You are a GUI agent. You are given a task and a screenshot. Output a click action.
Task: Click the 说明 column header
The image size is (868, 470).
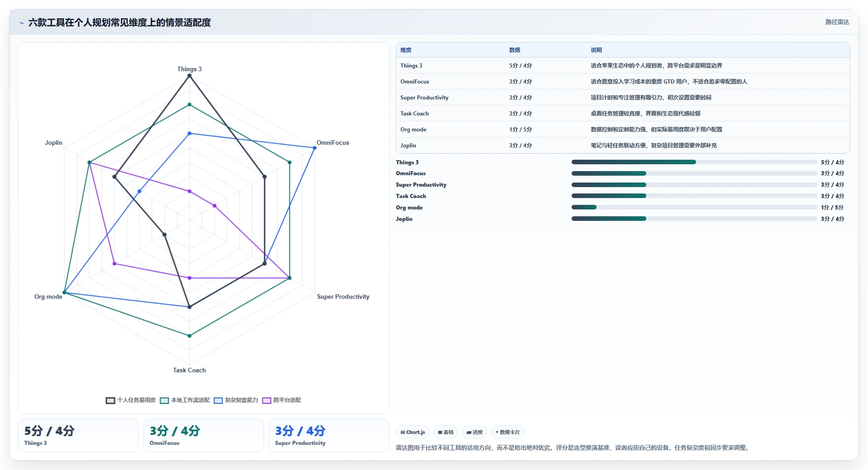[596, 50]
